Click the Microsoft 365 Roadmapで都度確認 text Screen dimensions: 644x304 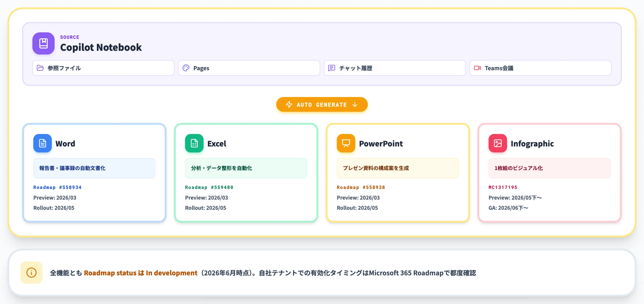point(422,273)
